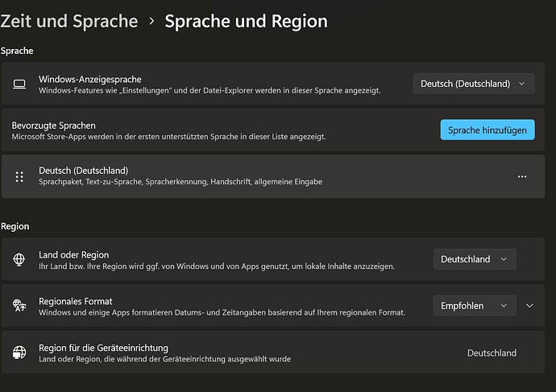Click the globe icon beside Land oder Region
This screenshot has height=392, width=556.
(20, 259)
